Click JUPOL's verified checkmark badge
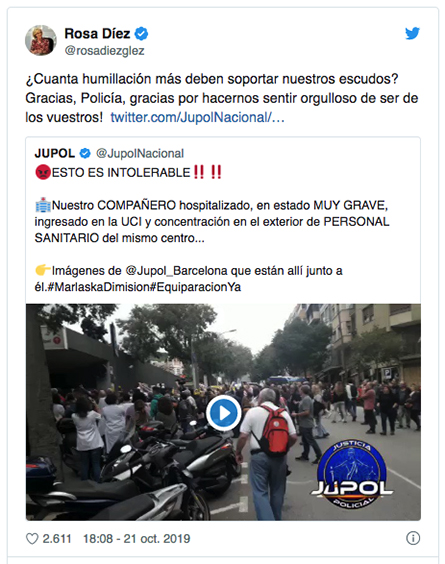 (x=85, y=154)
